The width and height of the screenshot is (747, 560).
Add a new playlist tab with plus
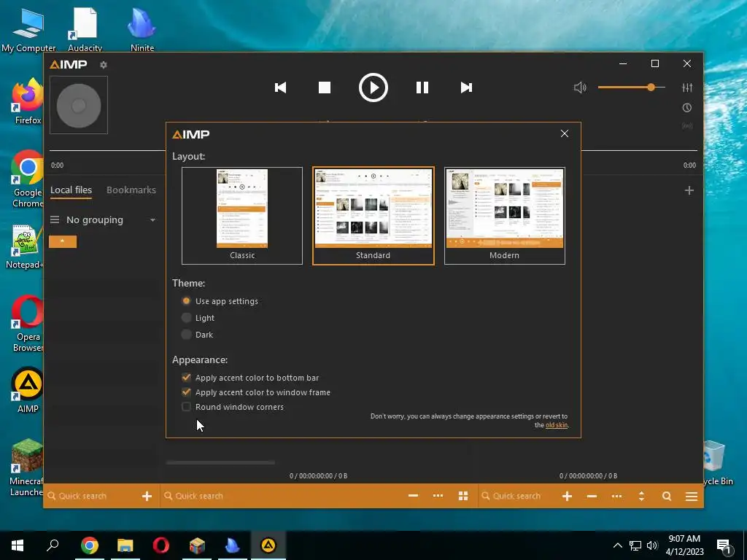click(689, 190)
